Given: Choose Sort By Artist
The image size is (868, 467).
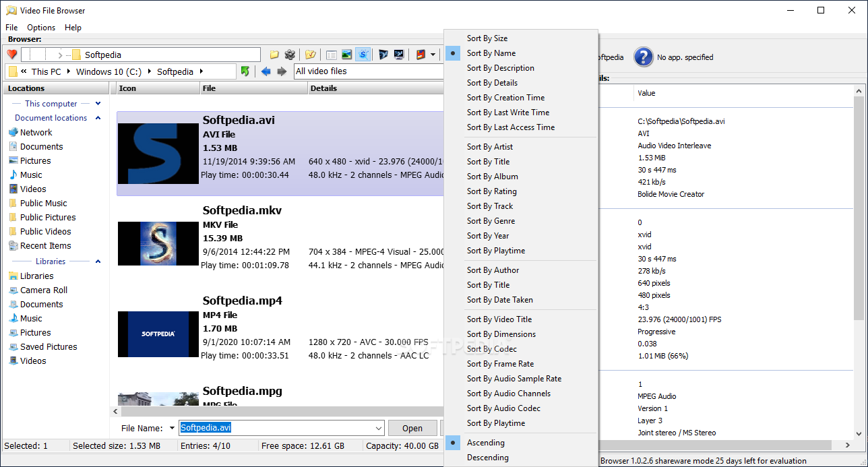Looking at the screenshot, I should click(x=521, y=147).
